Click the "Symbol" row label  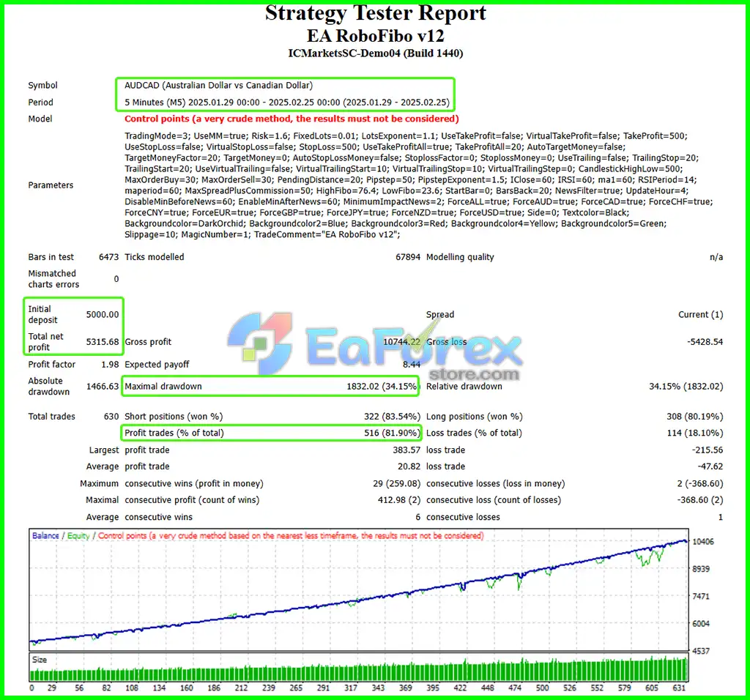point(42,85)
